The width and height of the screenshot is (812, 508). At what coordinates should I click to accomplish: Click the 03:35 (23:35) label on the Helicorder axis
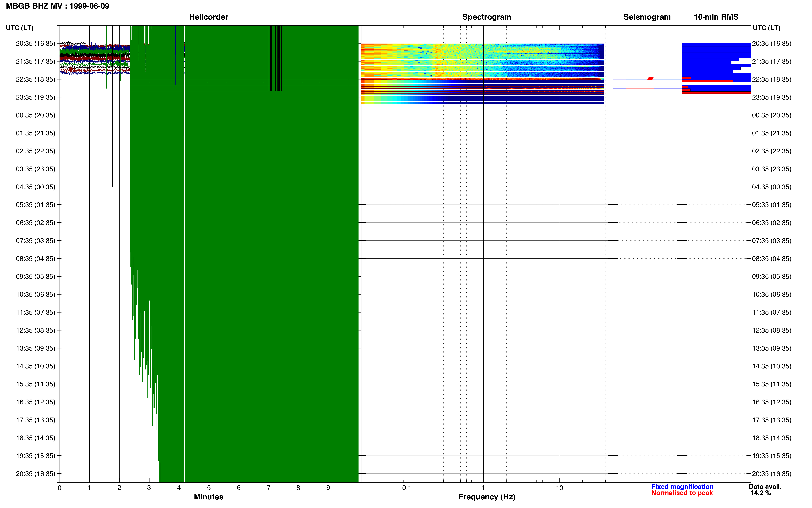click(36, 169)
